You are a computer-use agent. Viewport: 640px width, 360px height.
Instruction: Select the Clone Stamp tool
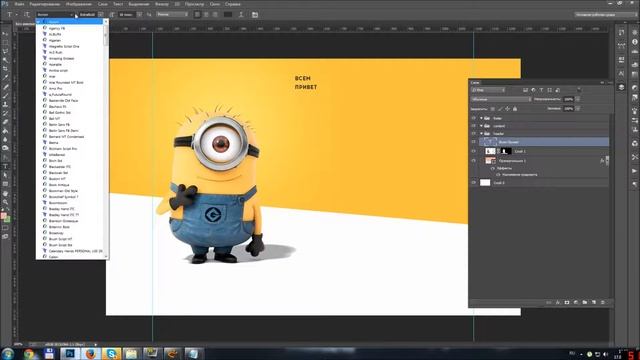(5, 104)
